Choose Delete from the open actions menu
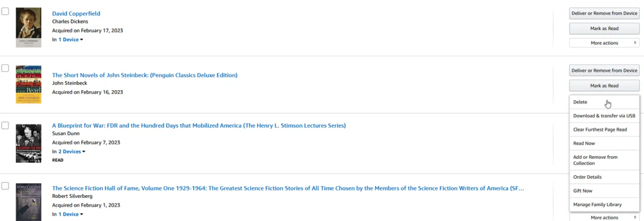 point(580,102)
